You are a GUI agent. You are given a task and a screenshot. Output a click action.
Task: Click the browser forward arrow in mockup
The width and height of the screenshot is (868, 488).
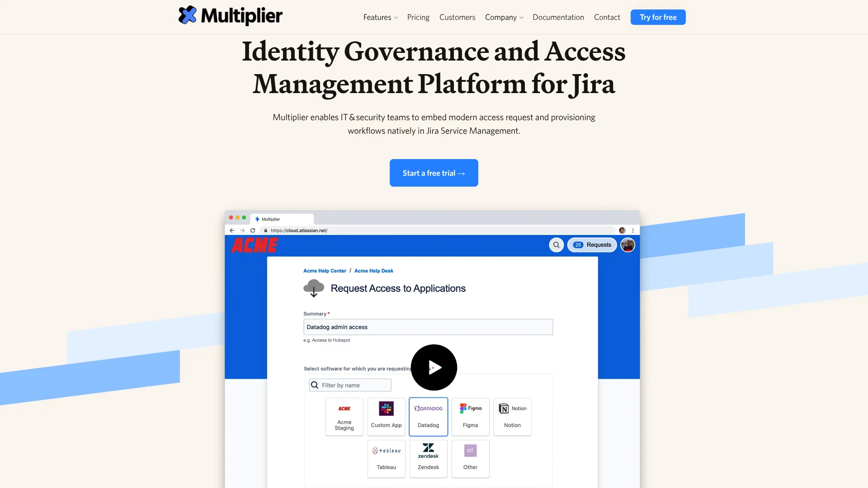pos(242,230)
